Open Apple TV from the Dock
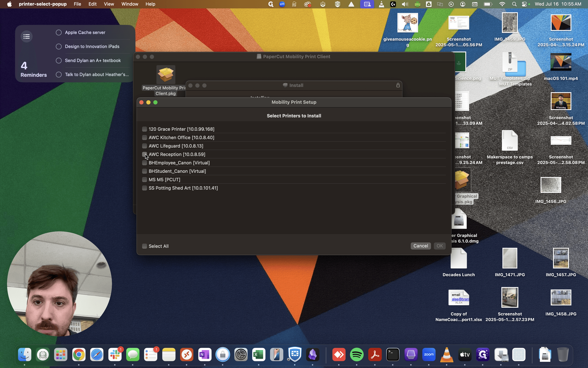The image size is (588, 368). [465, 355]
